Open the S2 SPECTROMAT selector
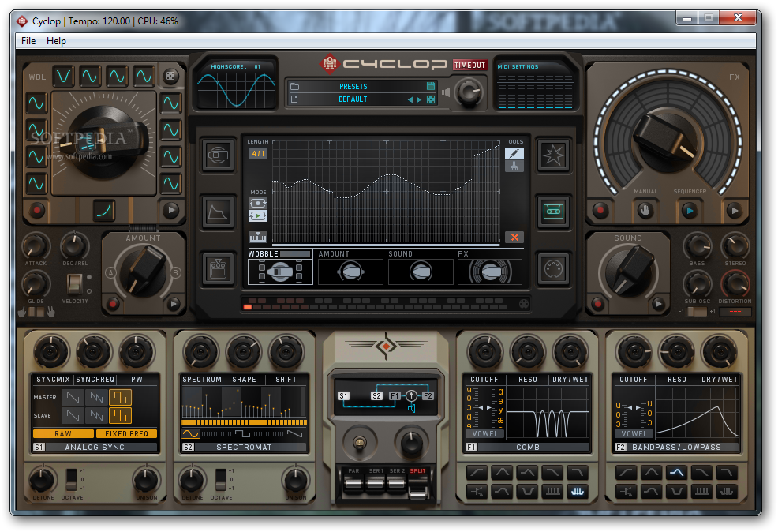The image size is (778, 532). coord(244,447)
